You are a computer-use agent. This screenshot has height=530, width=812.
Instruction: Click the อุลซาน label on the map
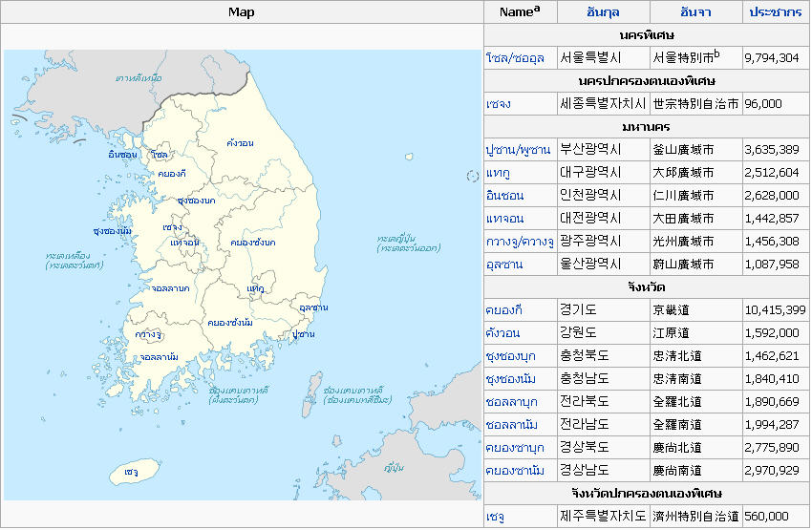(x=314, y=307)
